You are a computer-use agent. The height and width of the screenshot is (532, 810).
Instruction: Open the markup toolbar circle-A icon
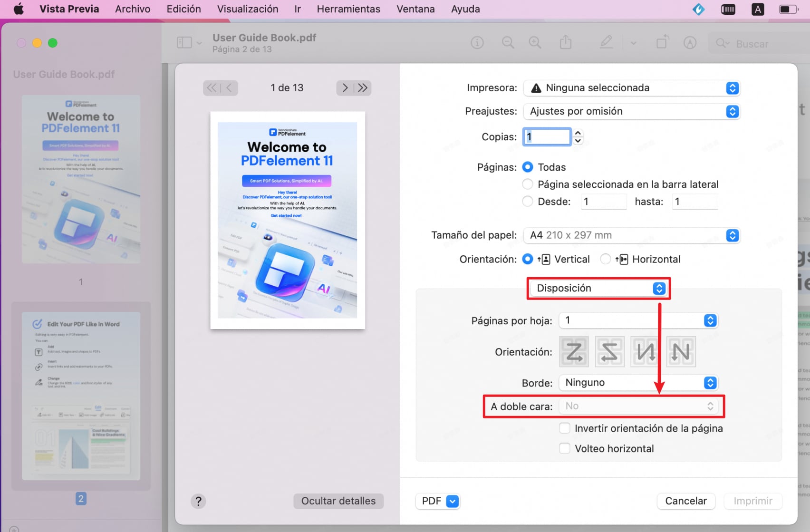pyautogui.click(x=690, y=43)
